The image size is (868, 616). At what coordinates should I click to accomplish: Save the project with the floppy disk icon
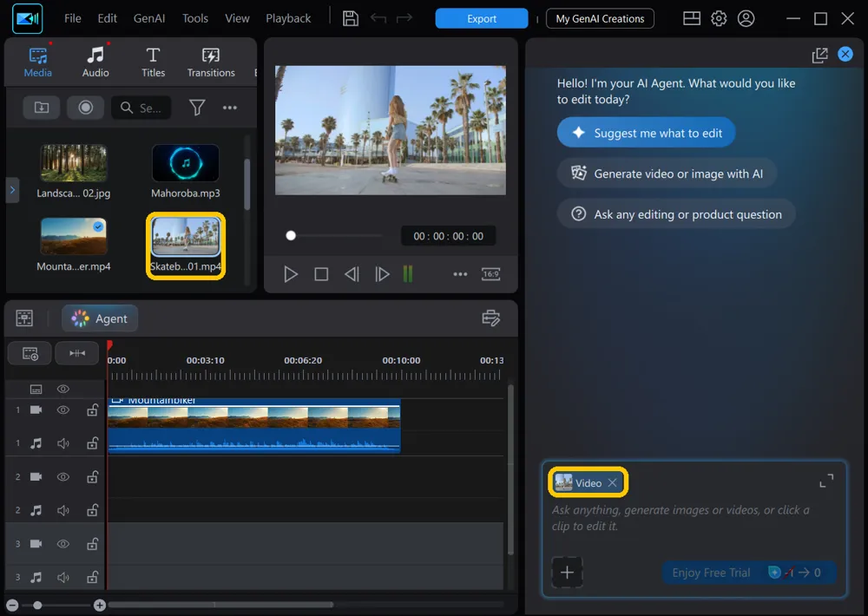351,18
